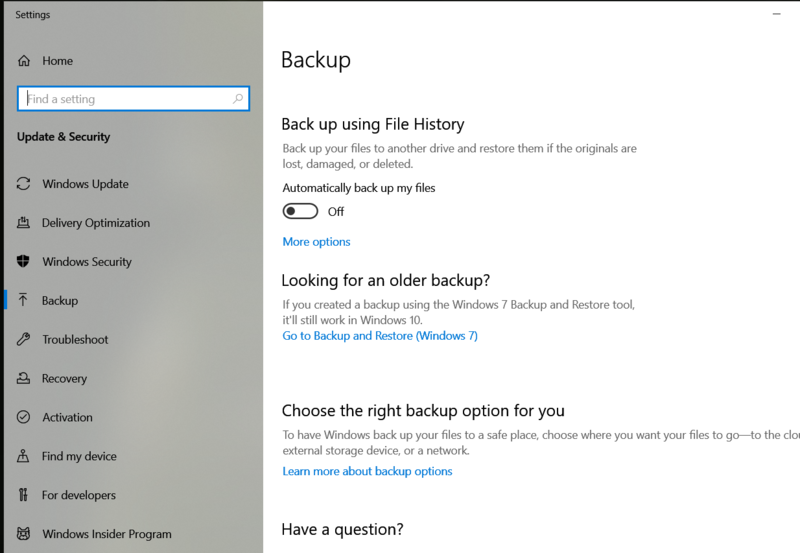800x553 pixels.
Task: Focus the Find a setting search box
Action: coord(125,99)
